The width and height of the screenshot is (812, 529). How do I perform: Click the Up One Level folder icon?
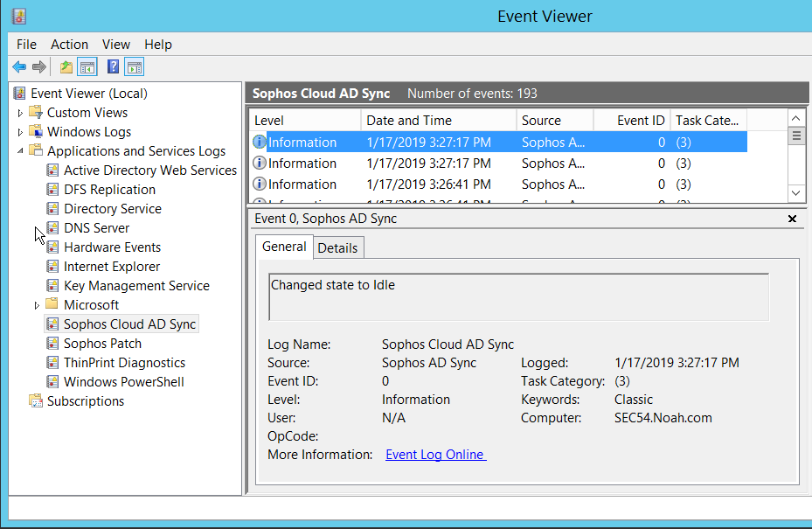point(66,67)
